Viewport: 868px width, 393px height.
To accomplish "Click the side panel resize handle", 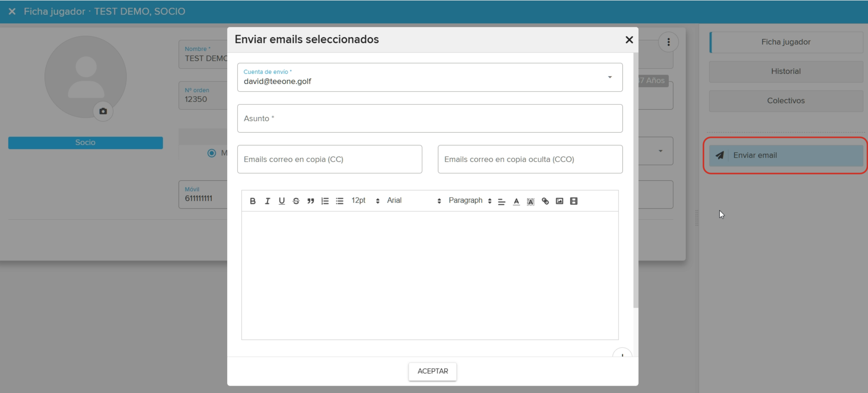I will 697,218.
